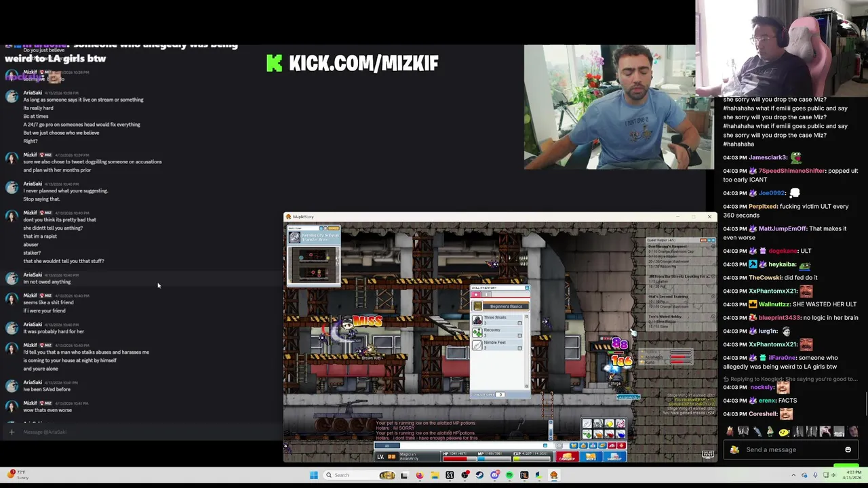Raise Recovery skill level button
The height and width of the screenshot is (488, 868).
click(x=519, y=335)
